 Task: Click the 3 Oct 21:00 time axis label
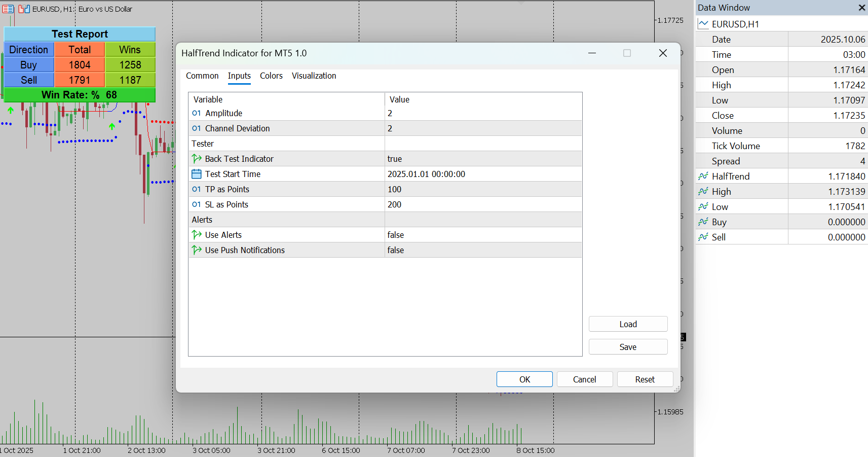pos(276,450)
